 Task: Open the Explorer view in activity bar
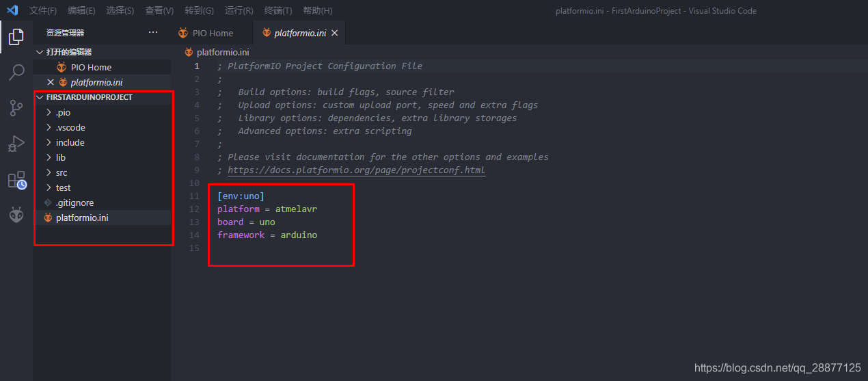click(16, 37)
